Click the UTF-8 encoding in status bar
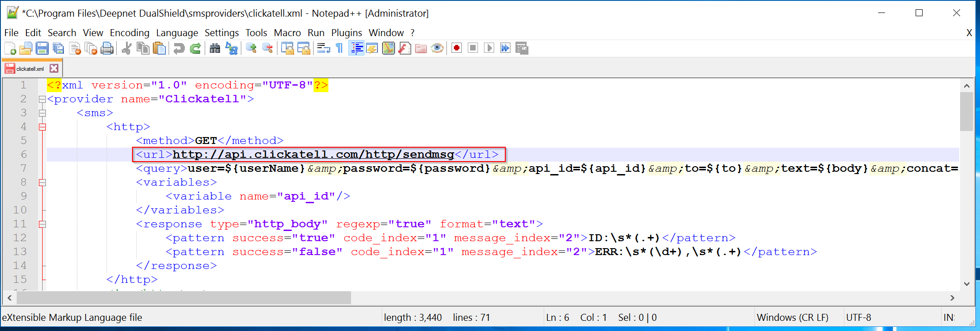This screenshot has height=331, width=980. click(858, 318)
